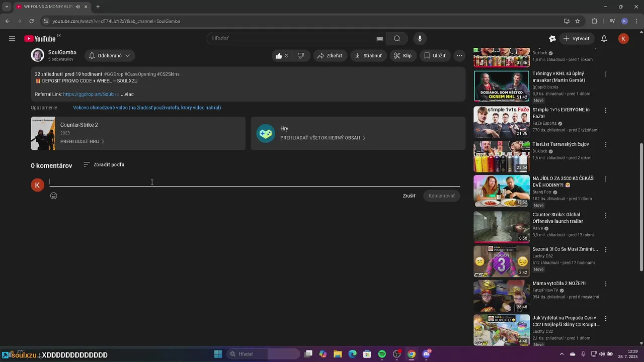
Task: Open SoulGamba channel avatar
Action: point(37,55)
